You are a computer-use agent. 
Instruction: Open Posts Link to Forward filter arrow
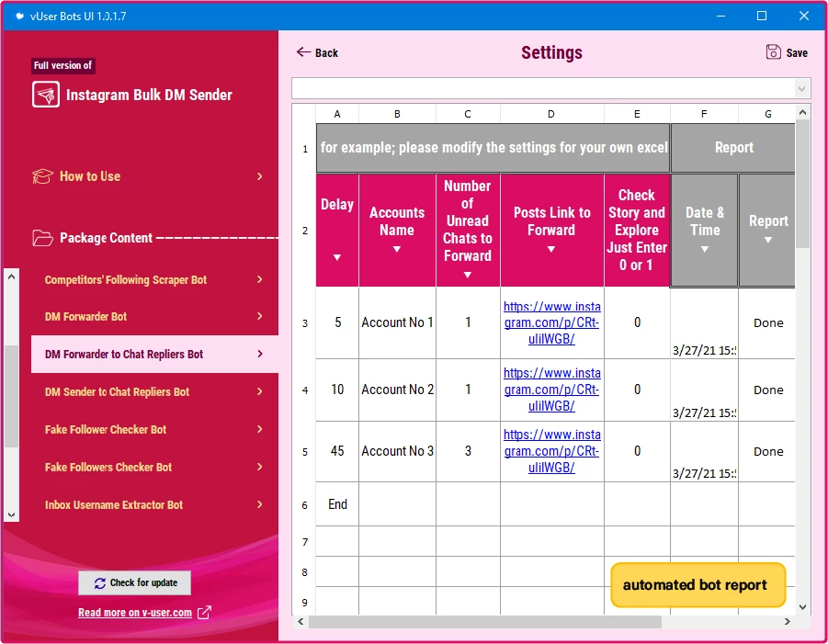point(551,249)
